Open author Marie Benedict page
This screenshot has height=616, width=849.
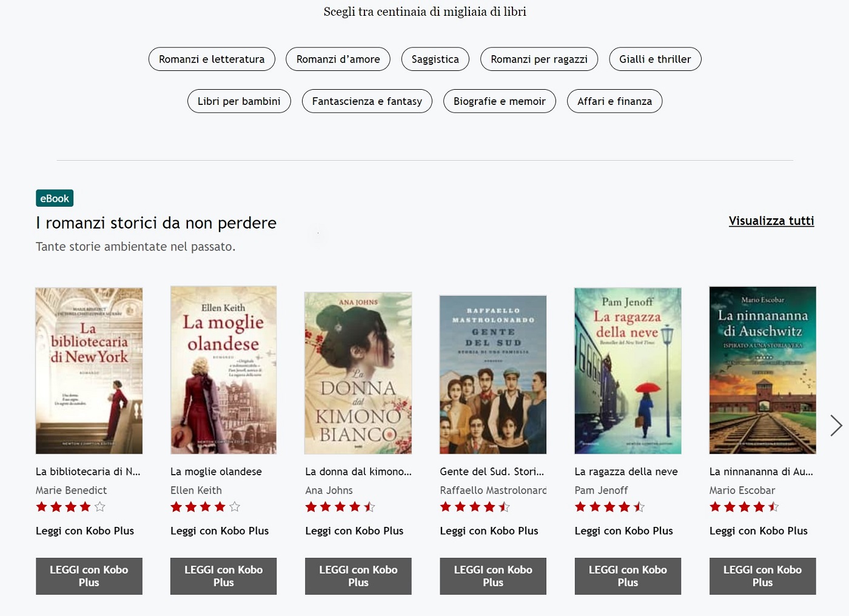click(71, 490)
